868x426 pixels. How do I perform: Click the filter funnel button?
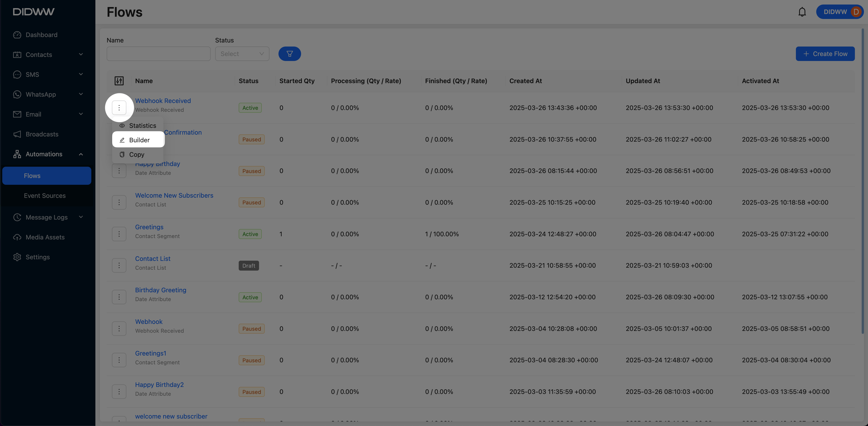click(289, 54)
